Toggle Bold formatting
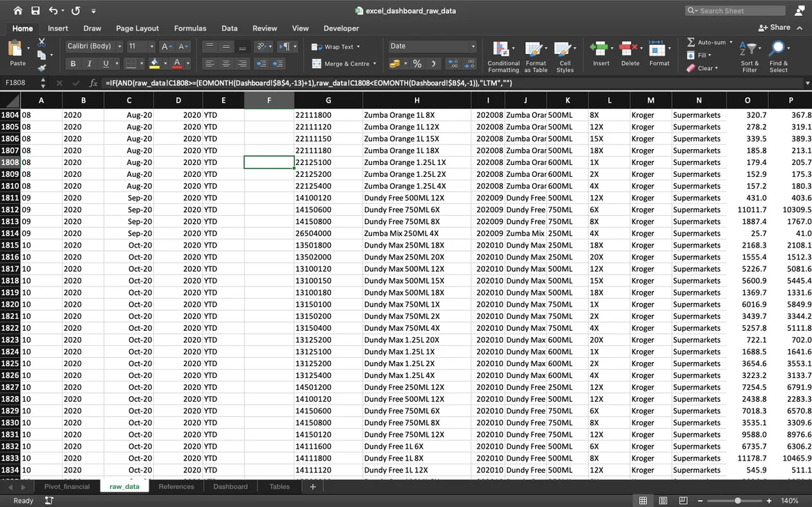The width and height of the screenshot is (812, 507). point(73,64)
